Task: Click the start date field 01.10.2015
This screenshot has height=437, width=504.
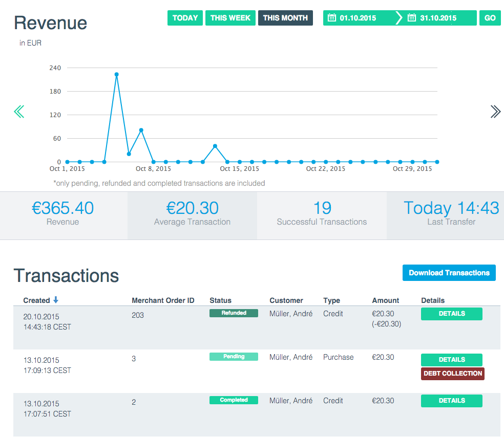Action: click(358, 18)
